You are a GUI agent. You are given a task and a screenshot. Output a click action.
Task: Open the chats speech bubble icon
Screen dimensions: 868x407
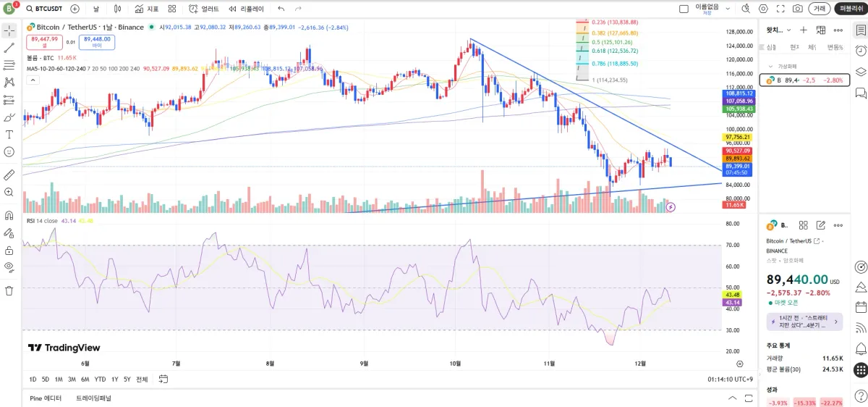click(x=860, y=93)
